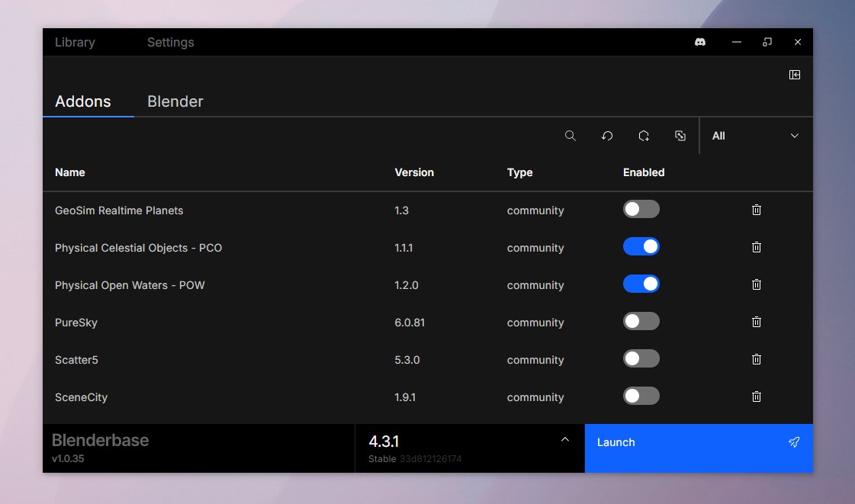Disable Physical Celestial Objects - PCO toggle

coord(641,247)
